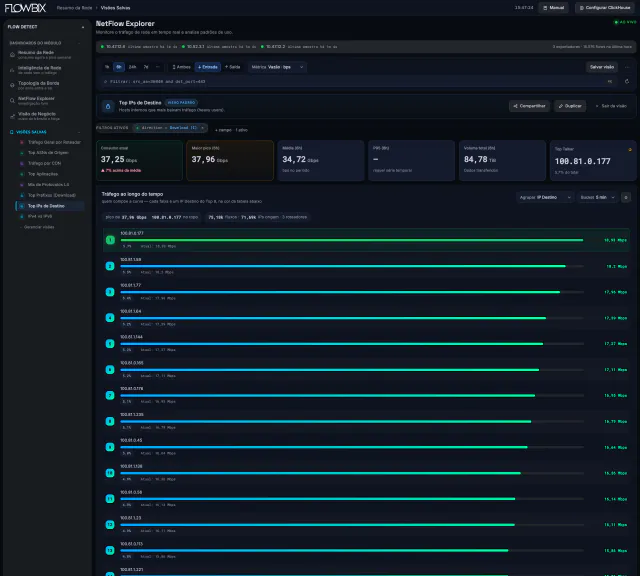Open custom time range ellipsis
The width and height of the screenshot is (640, 576).
click(x=158, y=67)
